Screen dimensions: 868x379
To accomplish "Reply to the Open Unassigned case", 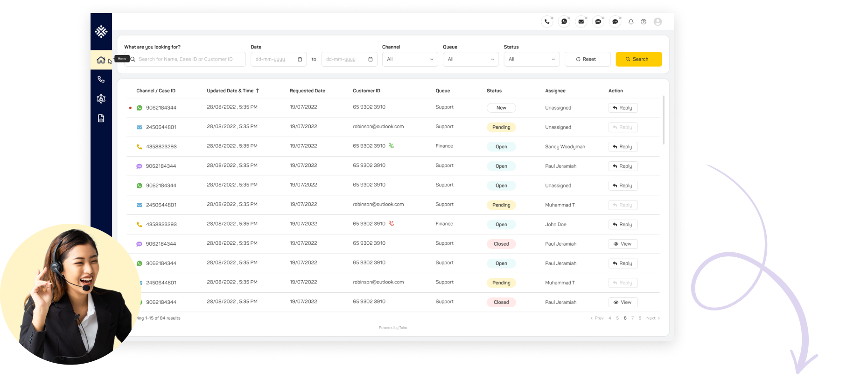I will (x=623, y=186).
